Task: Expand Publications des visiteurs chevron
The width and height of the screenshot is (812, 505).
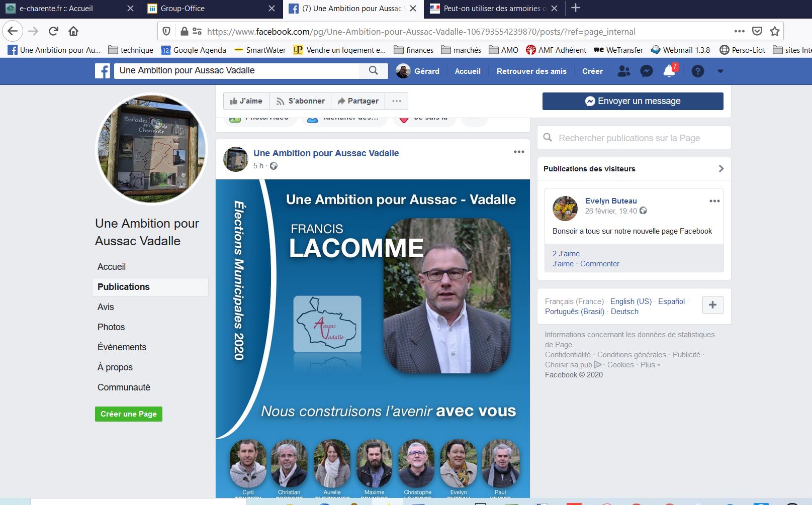Action: 721,169
